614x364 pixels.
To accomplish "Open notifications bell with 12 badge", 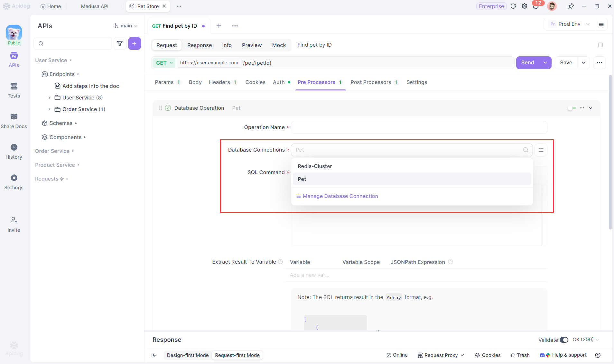I will [x=536, y=6].
